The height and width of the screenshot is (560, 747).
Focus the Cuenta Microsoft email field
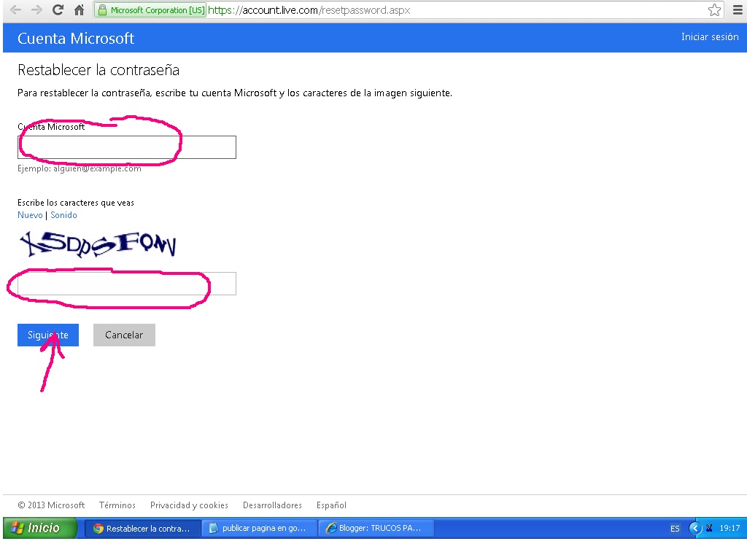tap(127, 147)
